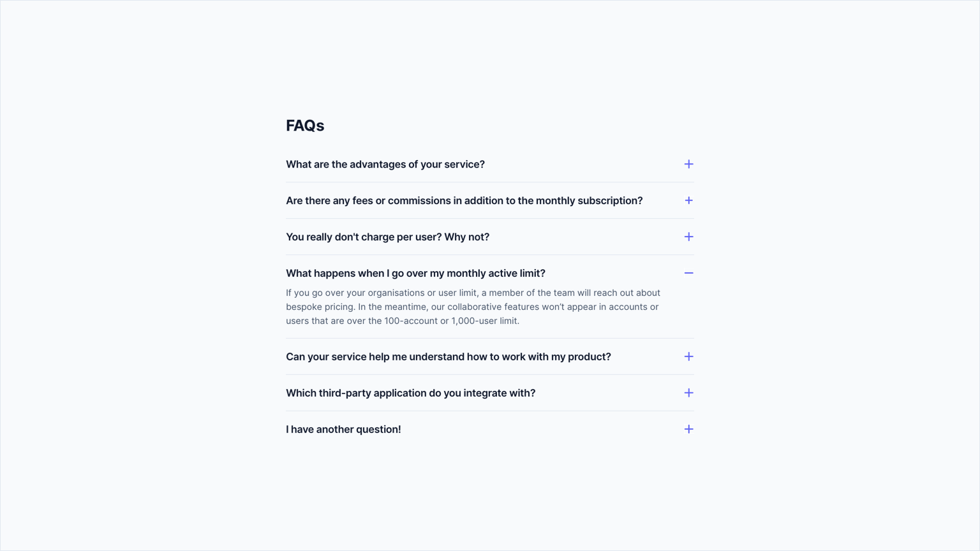Expand "Can your service help me understand" question
This screenshot has height=551, width=980.
coord(448,357)
